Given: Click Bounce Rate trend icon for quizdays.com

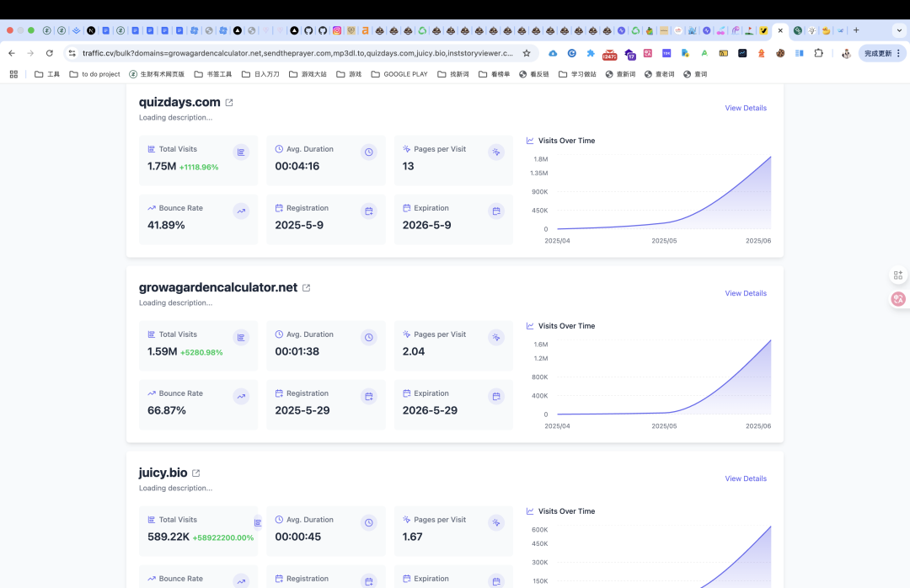Looking at the screenshot, I should tap(241, 211).
